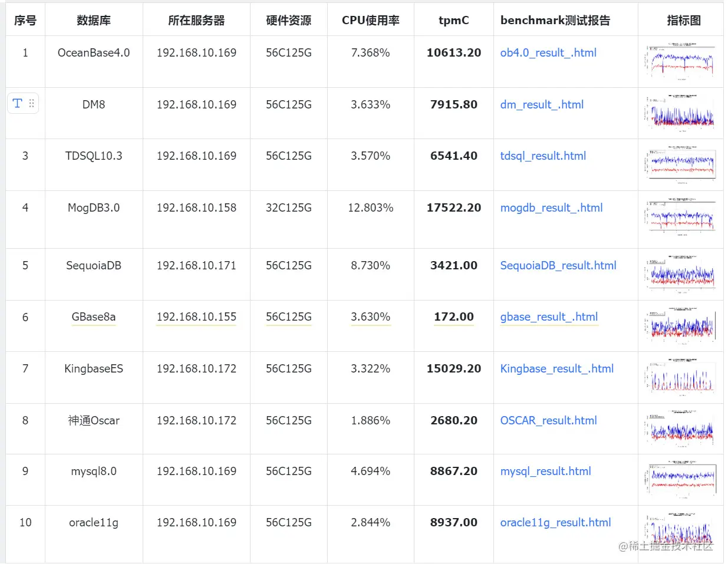Select the 数据库 column header

[94, 20]
